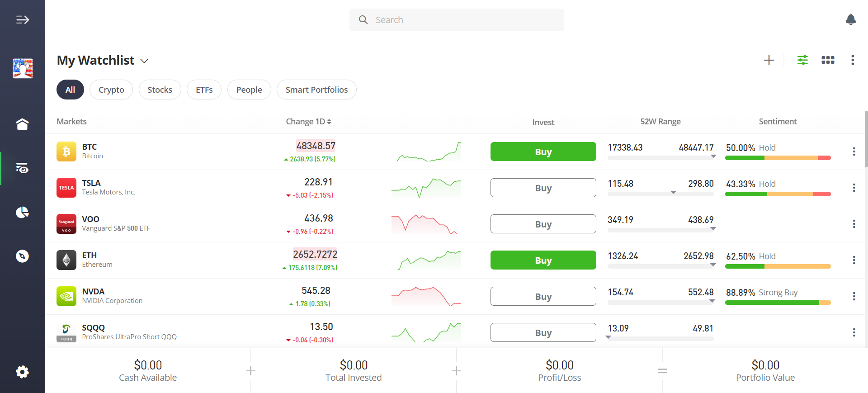The height and width of the screenshot is (393, 868).
Task: Click TSLA 52W range bar
Action: click(x=660, y=194)
